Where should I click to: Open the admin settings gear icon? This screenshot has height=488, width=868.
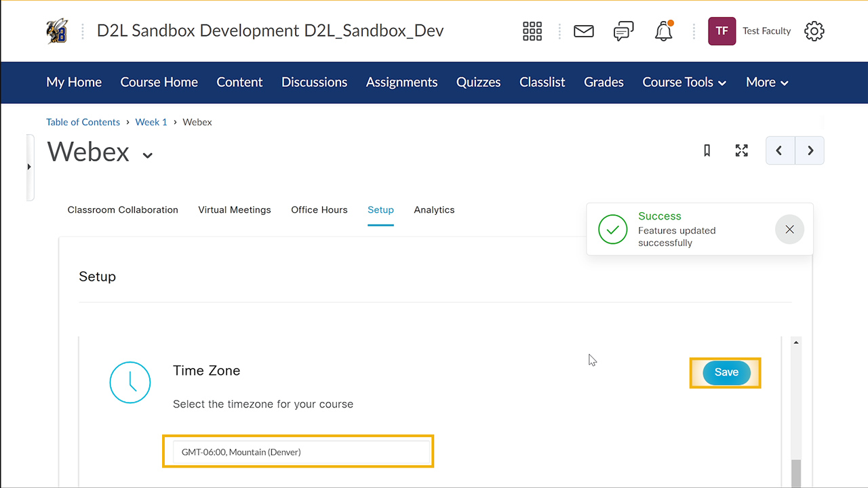click(x=814, y=30)
